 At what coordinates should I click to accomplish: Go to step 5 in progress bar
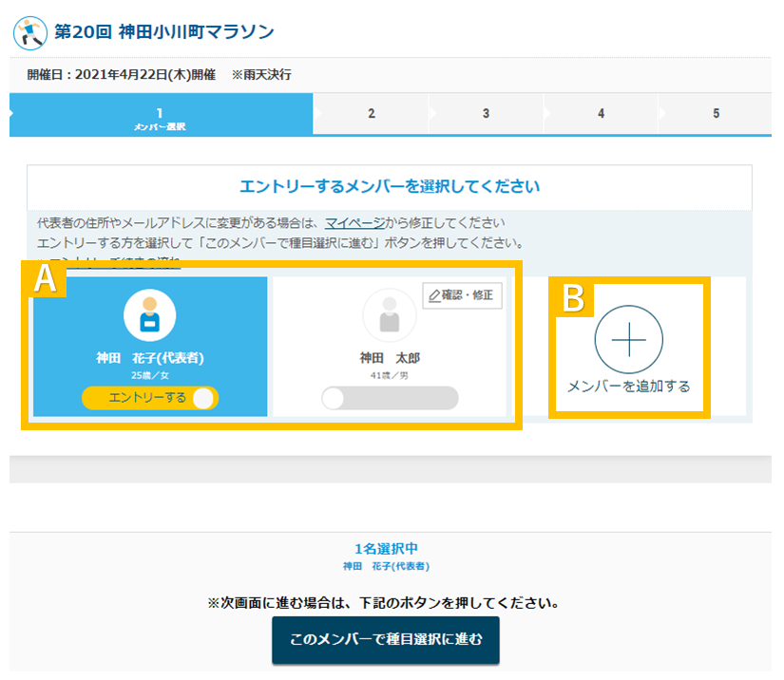pyautogui.click(x=716, y=113)
